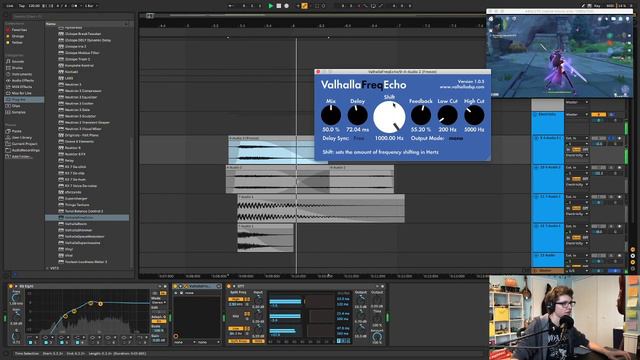Select Favorites collection in browser
The image size is (640, 360).
coord(19,30)
